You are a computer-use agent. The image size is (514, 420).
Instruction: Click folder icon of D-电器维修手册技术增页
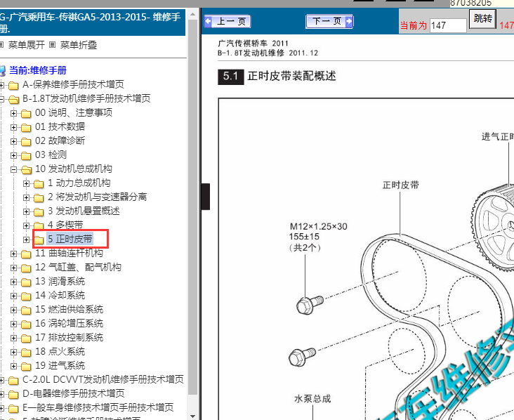point(13,395)
